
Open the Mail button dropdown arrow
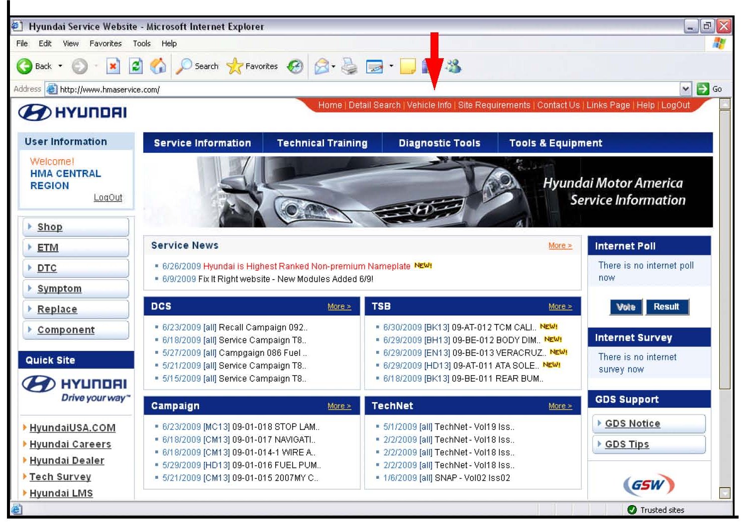pyautogui.click(x=333, y=66)
